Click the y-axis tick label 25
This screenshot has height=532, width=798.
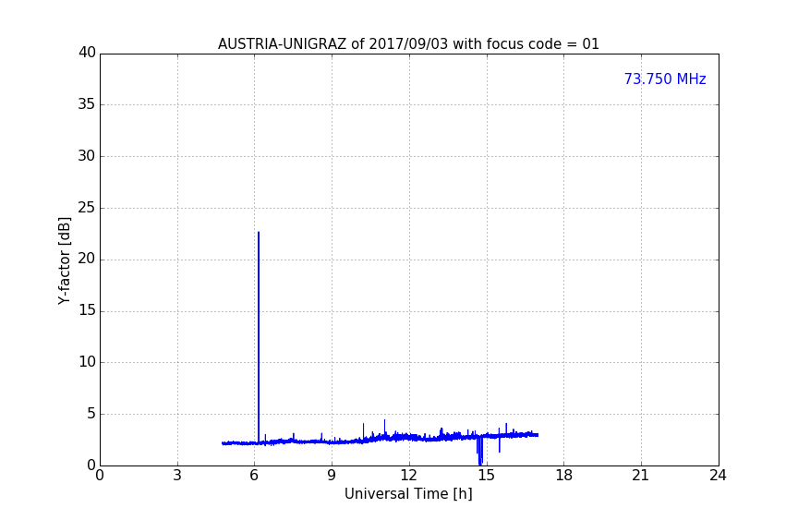(87, 208)
